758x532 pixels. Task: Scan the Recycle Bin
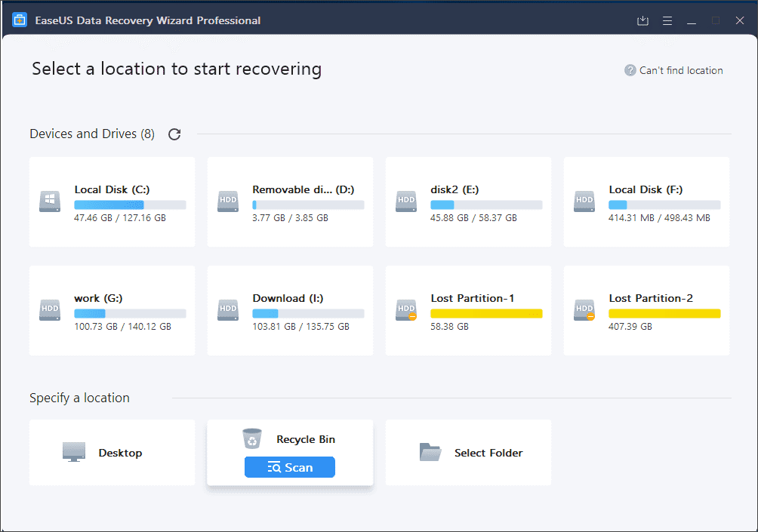[x=290, y=467]
